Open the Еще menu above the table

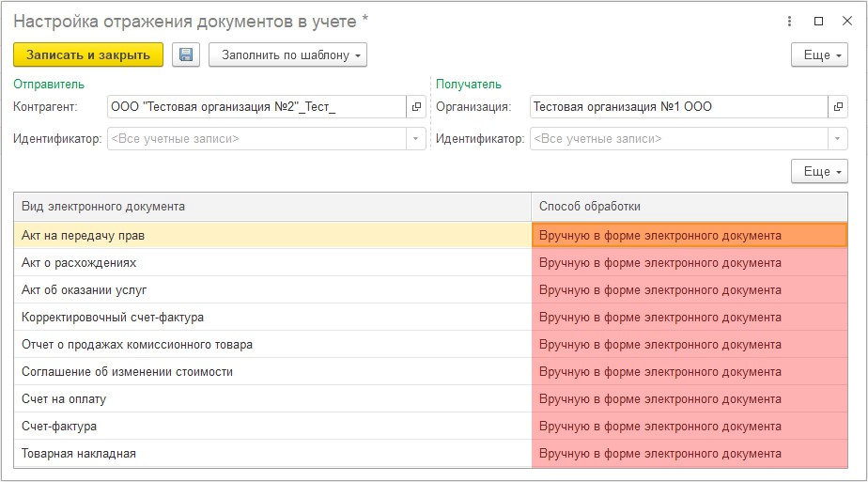[x=819, y=172]
